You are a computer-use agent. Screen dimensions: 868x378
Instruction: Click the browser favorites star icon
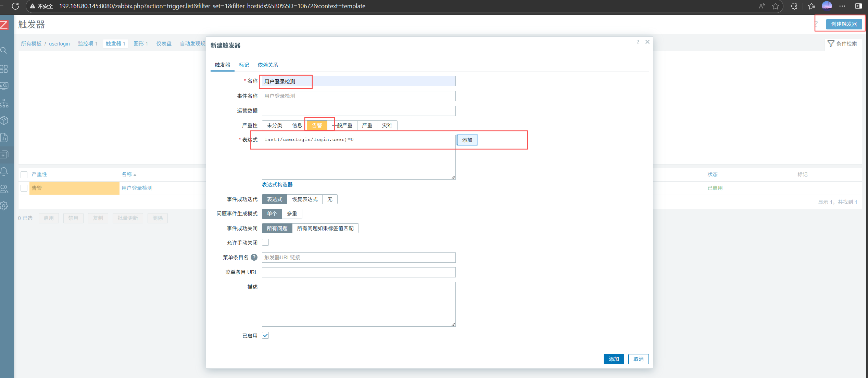click(x=775, y=6)
